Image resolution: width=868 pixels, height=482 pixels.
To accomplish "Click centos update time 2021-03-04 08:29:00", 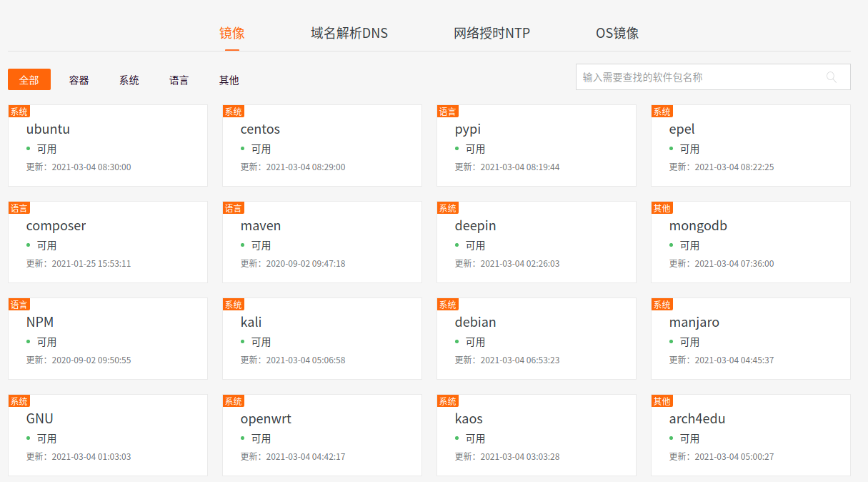I will 306,167.
